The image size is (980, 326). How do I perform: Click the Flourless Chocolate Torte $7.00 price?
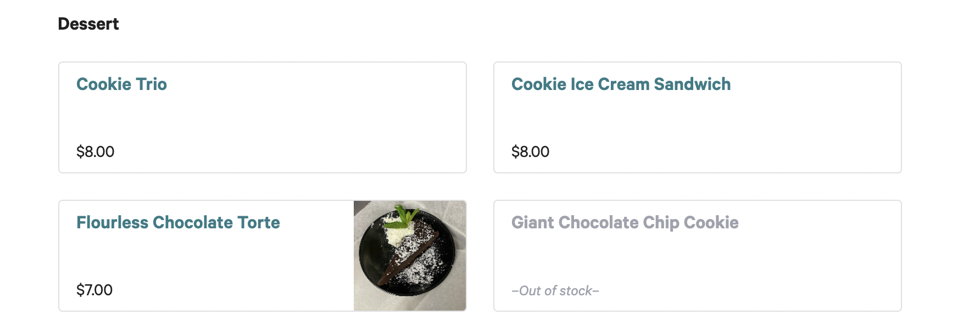(94, 290)
